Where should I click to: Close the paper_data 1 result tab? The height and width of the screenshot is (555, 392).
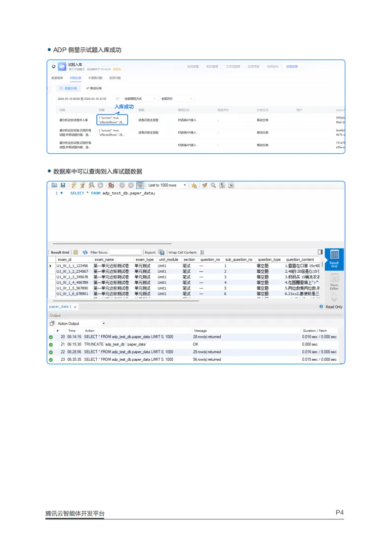click(x=75, y=307)
